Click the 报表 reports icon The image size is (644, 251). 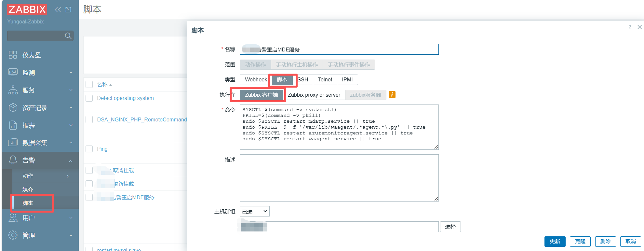pyautogui.click(x=13, y=125)
